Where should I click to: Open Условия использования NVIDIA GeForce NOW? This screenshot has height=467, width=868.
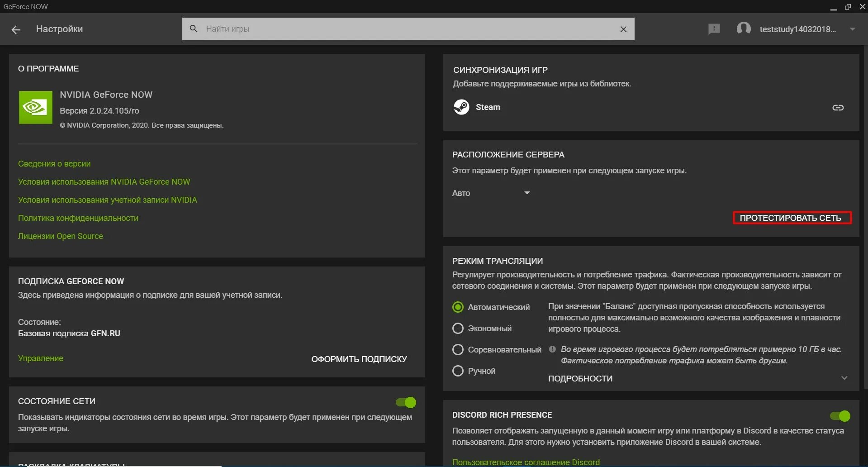[x=104, y=182]
